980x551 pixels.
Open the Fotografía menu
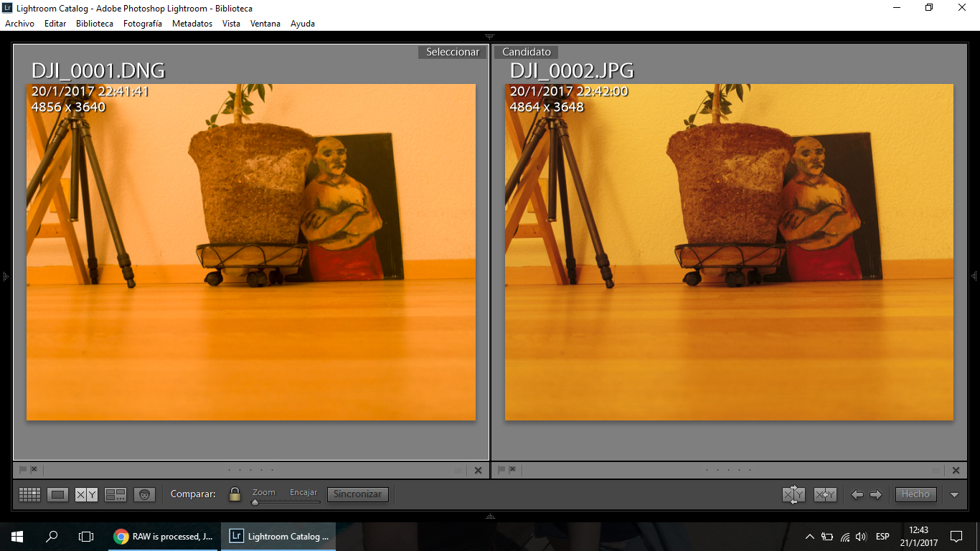click(x=143, y=24)
